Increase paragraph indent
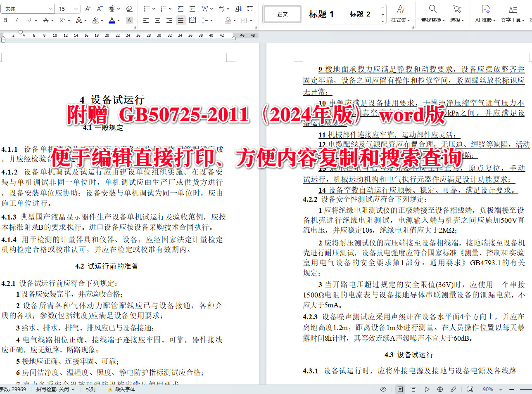Image resolution: width=532 pixels, height=394 pixels. 192,9
